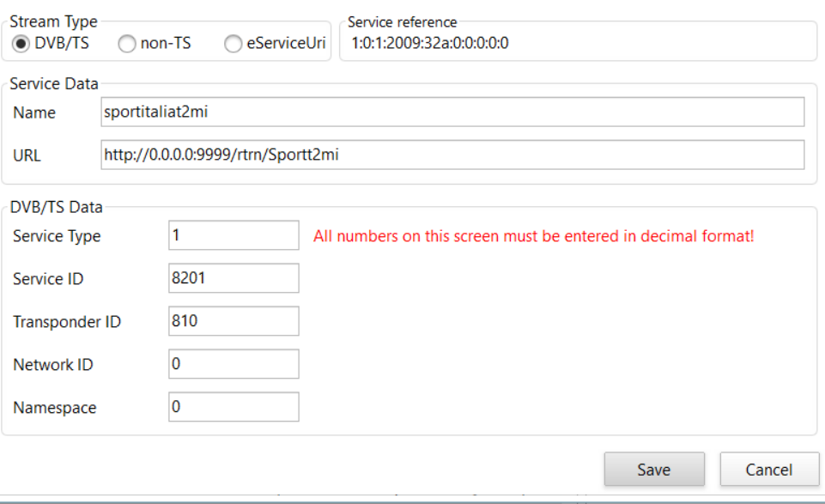Click the URL input field
This screenshot has height=504, width=825.
[x=452, y=155]
